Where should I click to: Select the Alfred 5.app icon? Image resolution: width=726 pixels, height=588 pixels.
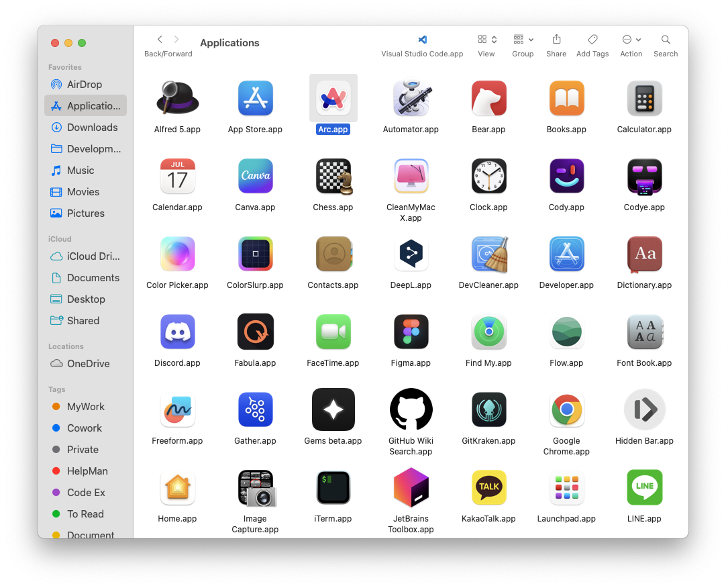click(177, 98)
